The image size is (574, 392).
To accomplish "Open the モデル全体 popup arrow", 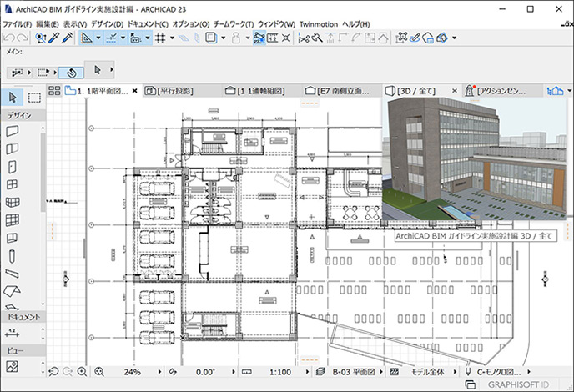I will (x=455, y=372).
